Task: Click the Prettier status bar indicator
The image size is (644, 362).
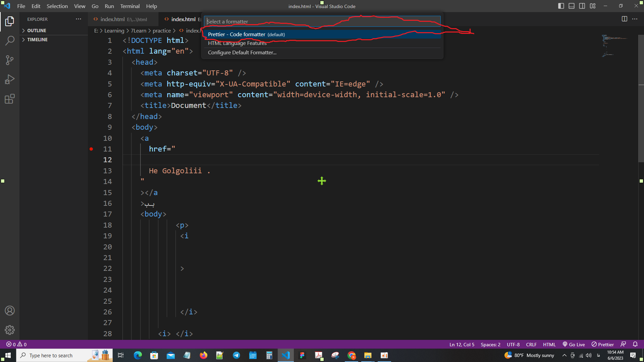Action: coord(603,344)
